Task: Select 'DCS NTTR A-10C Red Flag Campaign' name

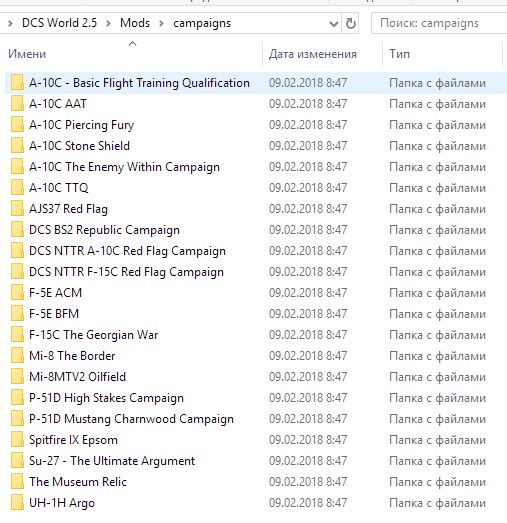Action: pos(127,251)
